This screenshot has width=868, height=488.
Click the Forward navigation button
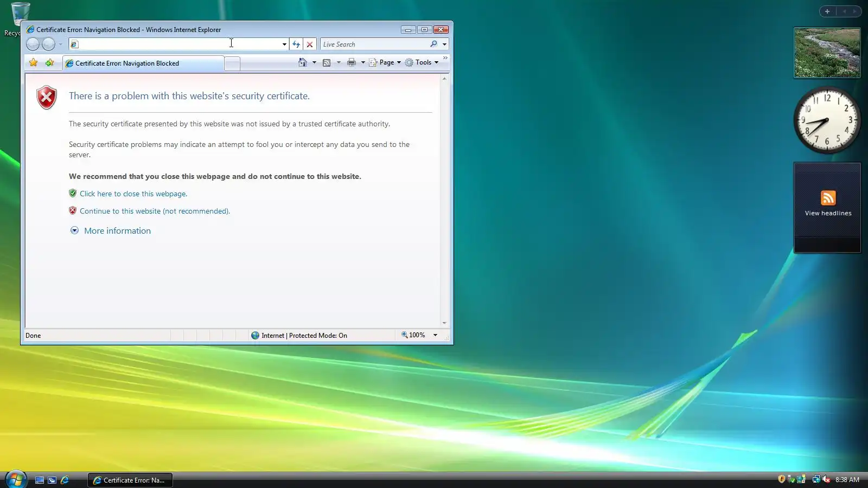click(x=48, y=44)
